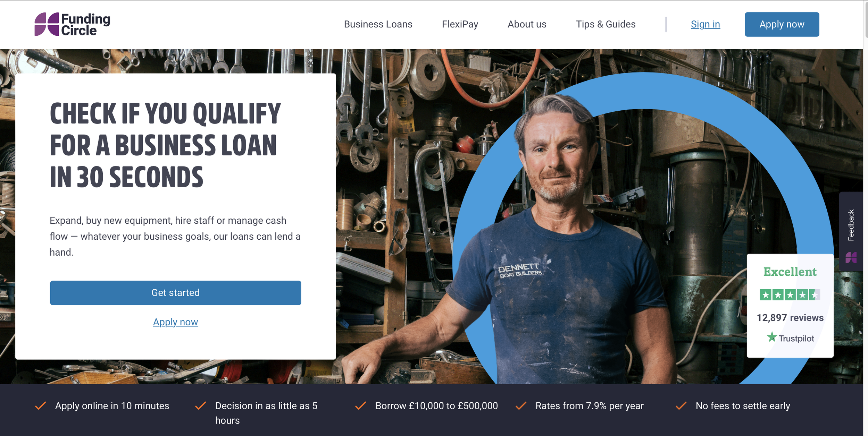Click the Trustpilot star logo

tap(771, 337)
